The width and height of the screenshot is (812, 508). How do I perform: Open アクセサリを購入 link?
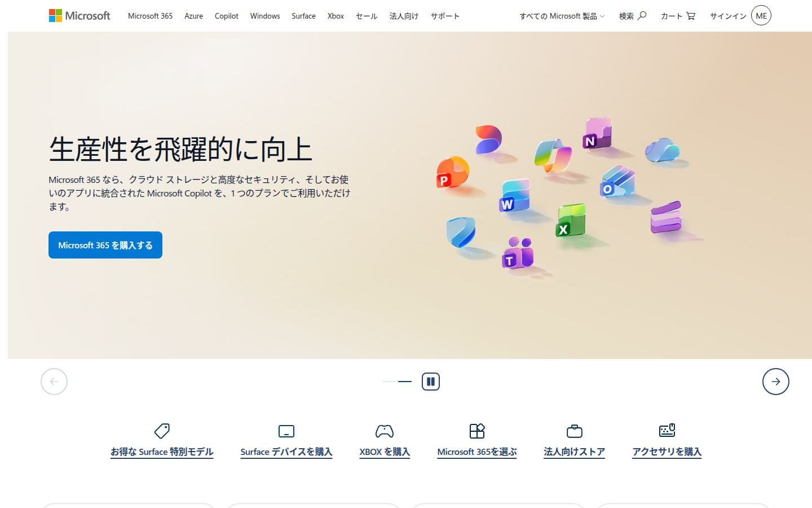coord(667,452)
